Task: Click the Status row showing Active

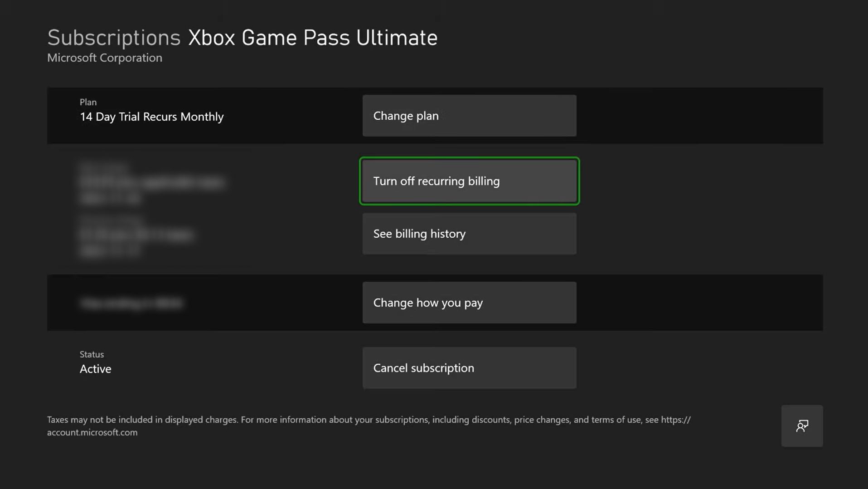Action: pos(95,362)
